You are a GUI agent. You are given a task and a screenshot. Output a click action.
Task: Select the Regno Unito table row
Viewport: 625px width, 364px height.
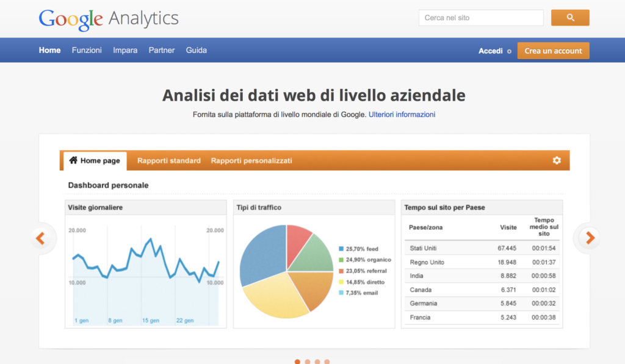pos(482,262)
